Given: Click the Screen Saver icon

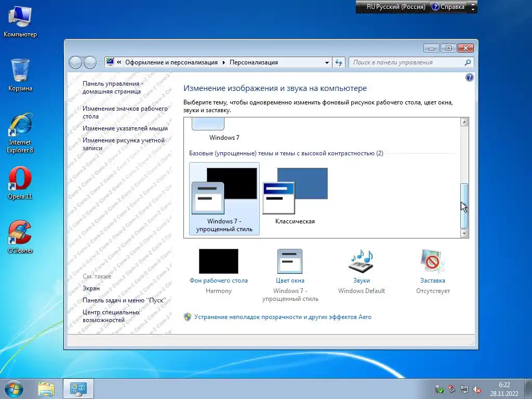Looking at the screenshot, I should point(432,261).
